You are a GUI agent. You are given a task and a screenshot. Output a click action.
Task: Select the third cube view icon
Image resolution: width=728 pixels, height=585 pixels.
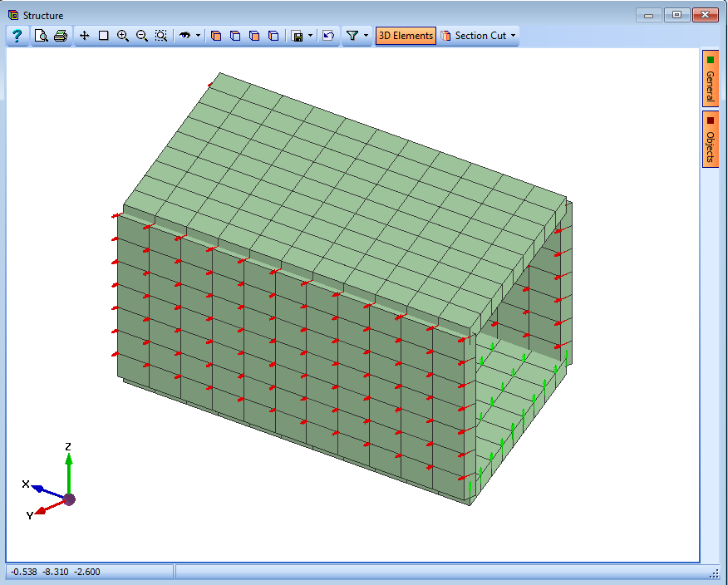tap(254, 36)
